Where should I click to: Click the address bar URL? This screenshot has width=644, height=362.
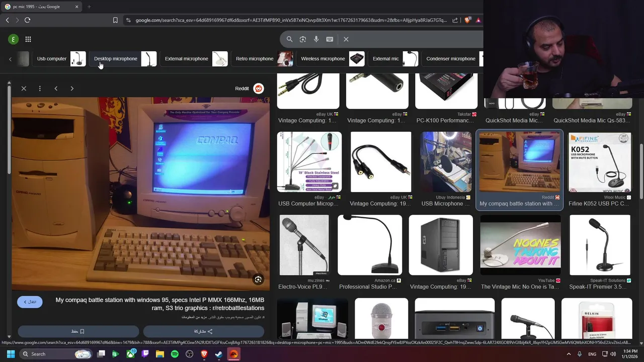291,20
